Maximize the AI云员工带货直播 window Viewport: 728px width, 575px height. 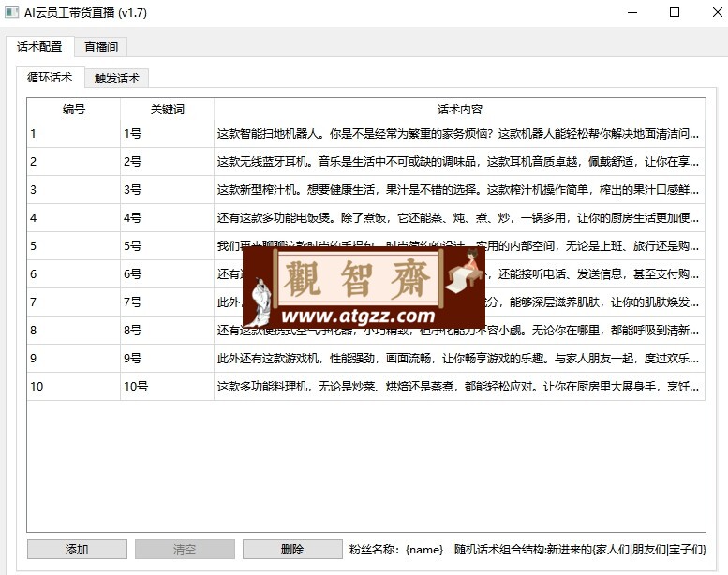click(x=675, y=12)
